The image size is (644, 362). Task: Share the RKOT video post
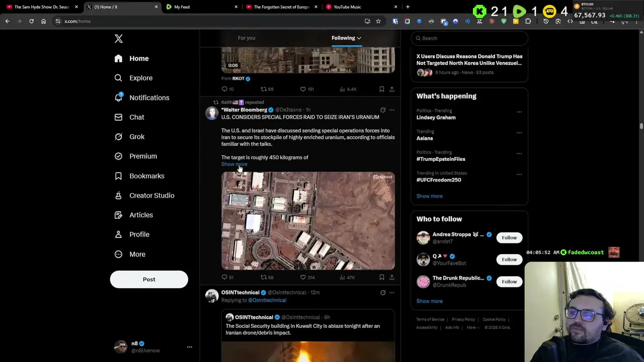[x=392, y=89]
